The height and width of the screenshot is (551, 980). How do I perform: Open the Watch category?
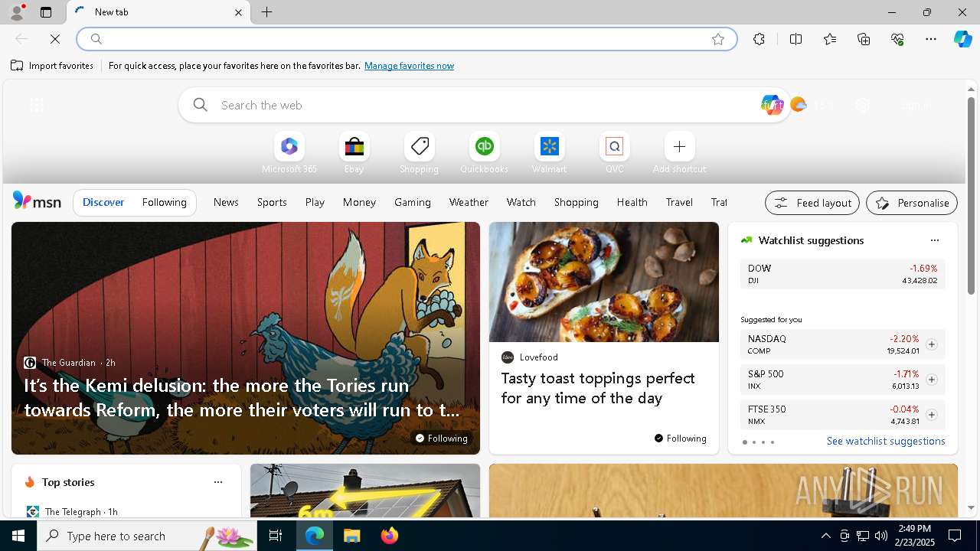tap(521, 202)
